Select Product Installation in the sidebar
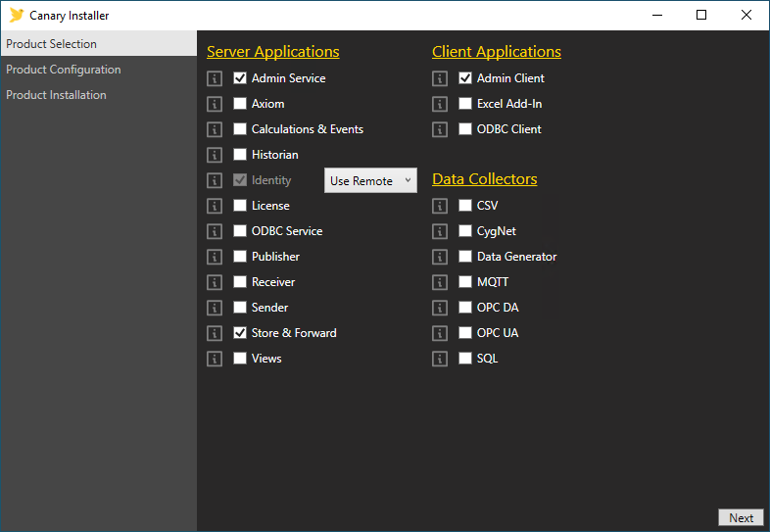 click(x=56, y=95)
